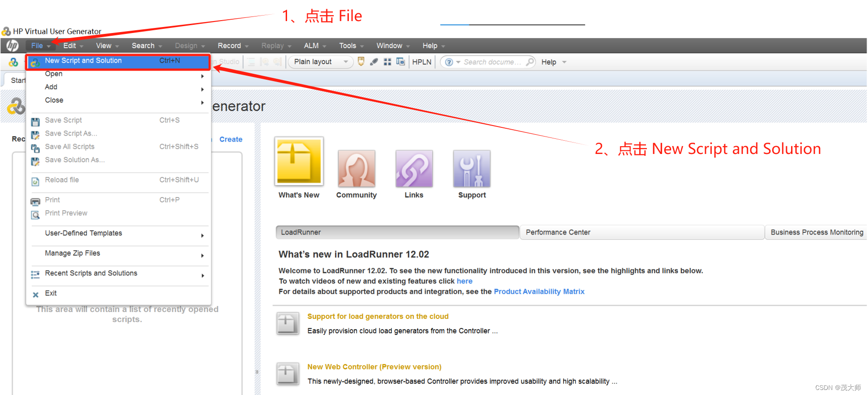Click the HPLN toolbar button
The width and height of the screenshot is (868, 395).
point(422,62)
